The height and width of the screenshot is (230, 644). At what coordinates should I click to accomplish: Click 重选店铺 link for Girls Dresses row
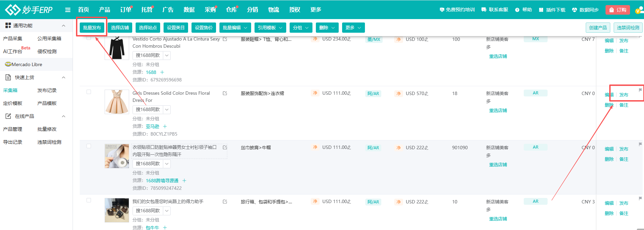pos(498,110)
